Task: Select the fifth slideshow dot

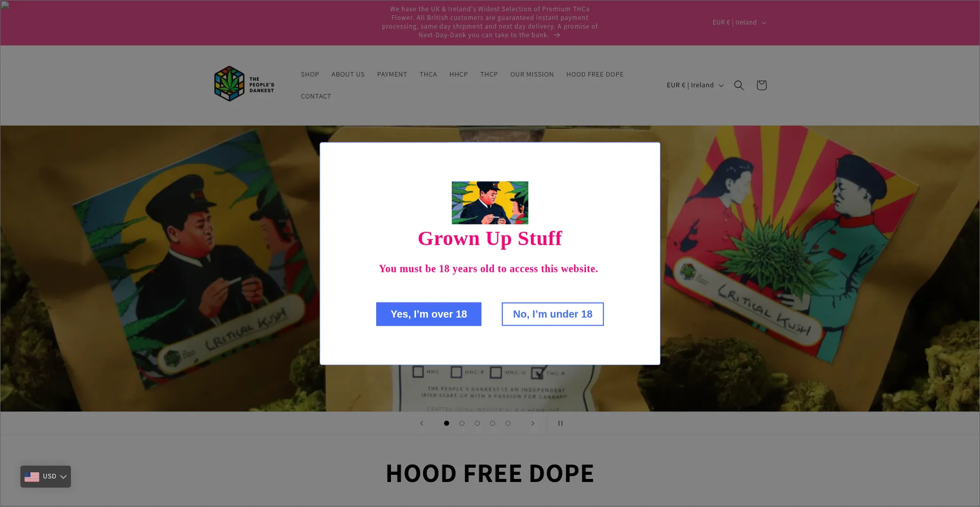Action: tap(508, 423)
